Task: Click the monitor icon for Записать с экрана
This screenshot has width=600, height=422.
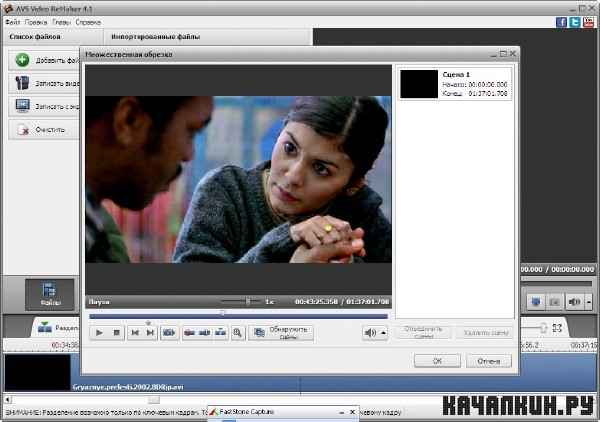Action: click(x=22, y=106)
